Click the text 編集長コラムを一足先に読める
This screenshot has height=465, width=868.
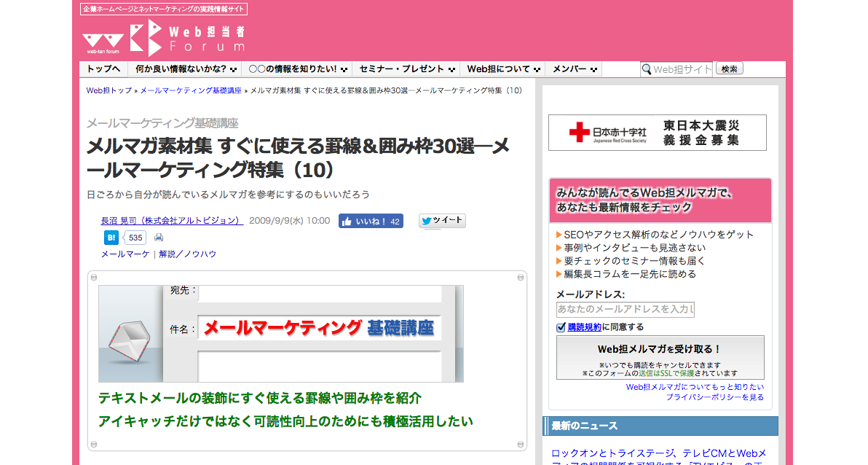pyautogui.click(x=630, y=274)
